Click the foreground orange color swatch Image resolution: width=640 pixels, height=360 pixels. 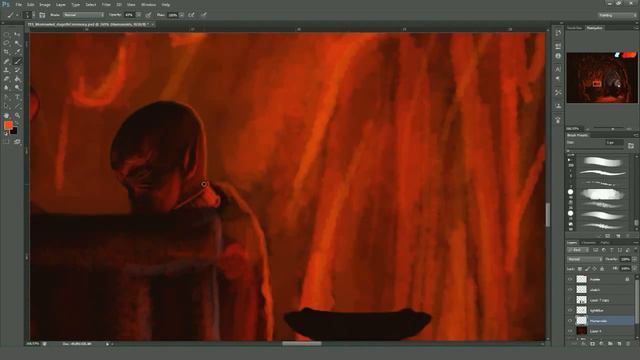coord(8,125)
